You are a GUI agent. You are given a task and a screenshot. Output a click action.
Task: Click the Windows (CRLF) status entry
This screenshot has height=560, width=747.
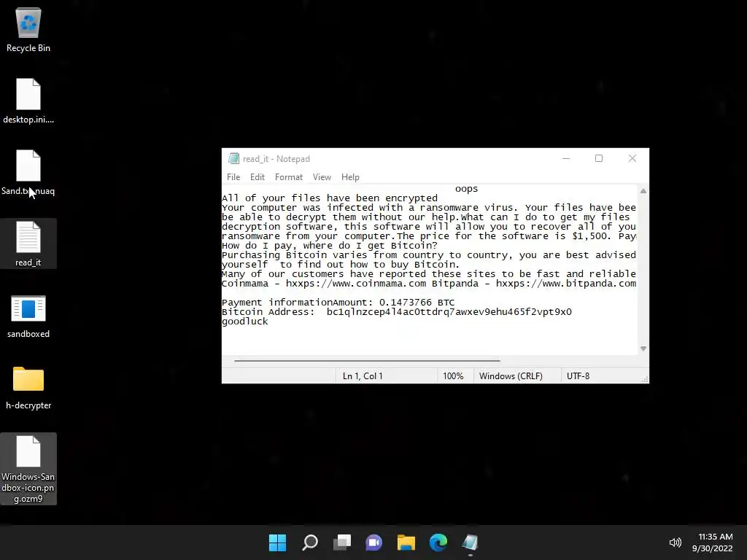[x=511, y=376]
